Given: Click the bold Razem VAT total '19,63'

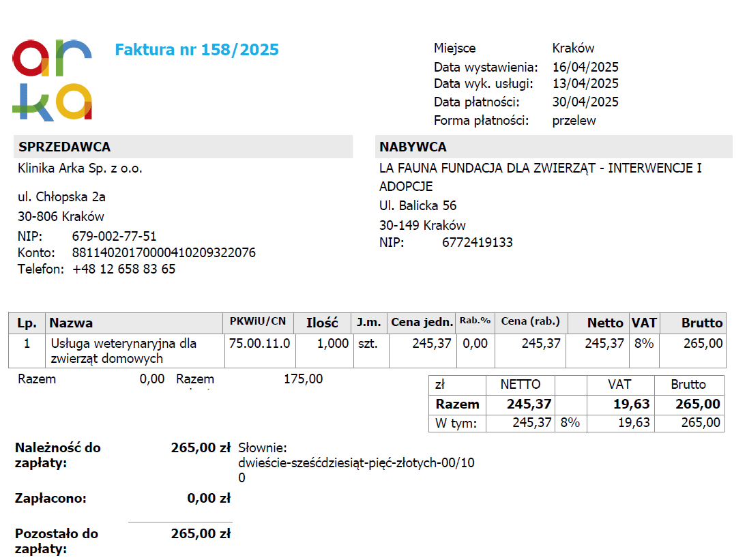Looking at the screenshot, I should pos(631,404).
